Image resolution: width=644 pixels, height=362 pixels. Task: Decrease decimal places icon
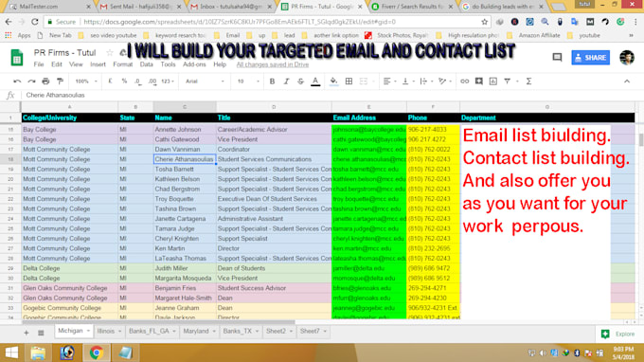tap(138, 81)
